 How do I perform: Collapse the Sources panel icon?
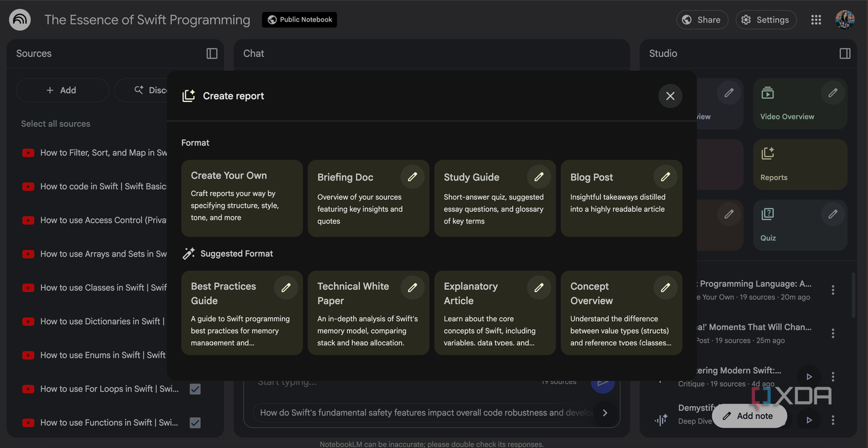click(x=212, y=53)
